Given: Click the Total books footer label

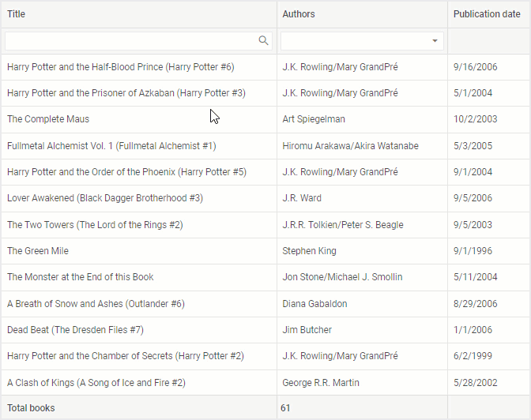Looking at the screenshot, I should coord(31,408).
